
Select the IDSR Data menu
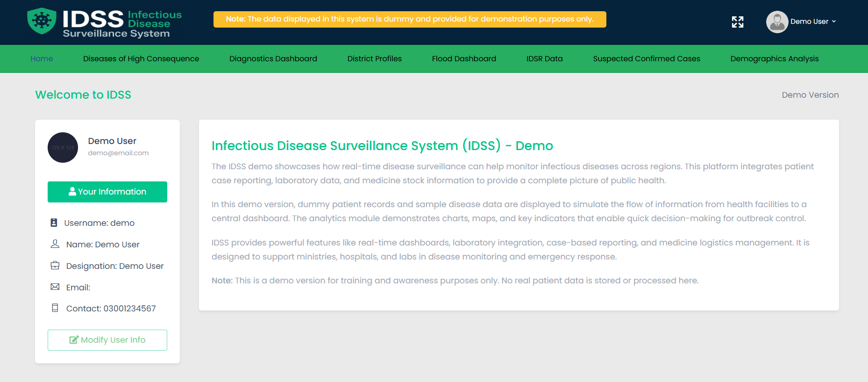point(544,59)
